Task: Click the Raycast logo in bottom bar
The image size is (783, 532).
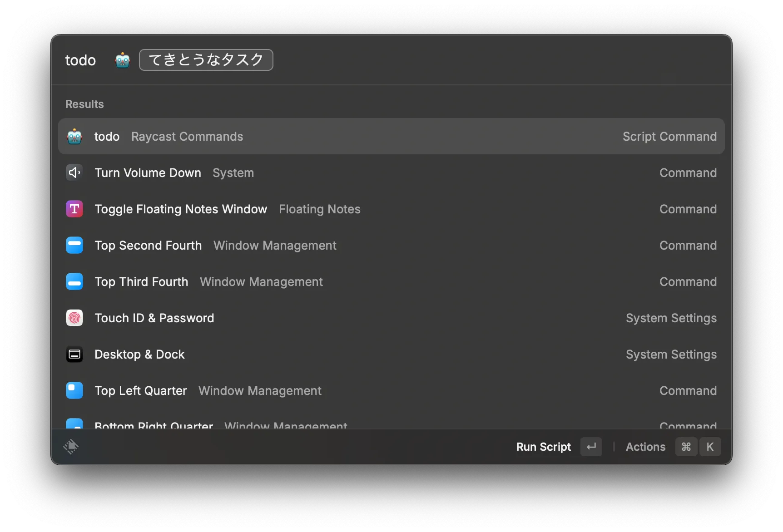Action: tap(71, 447)
